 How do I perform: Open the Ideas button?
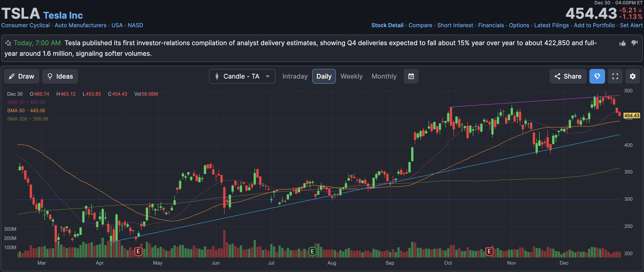point(60,76)
